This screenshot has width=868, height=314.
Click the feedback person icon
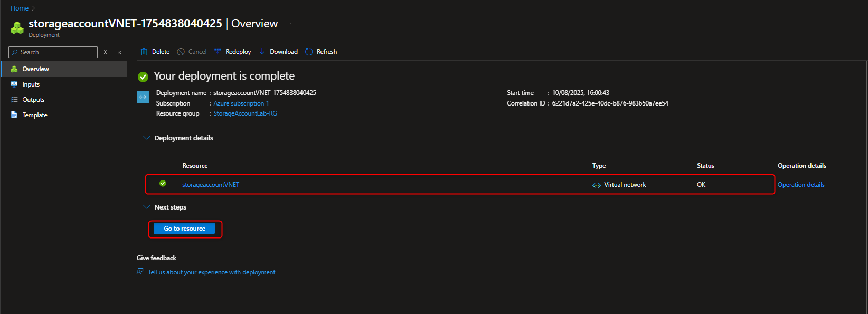click(x=140, y=272)
